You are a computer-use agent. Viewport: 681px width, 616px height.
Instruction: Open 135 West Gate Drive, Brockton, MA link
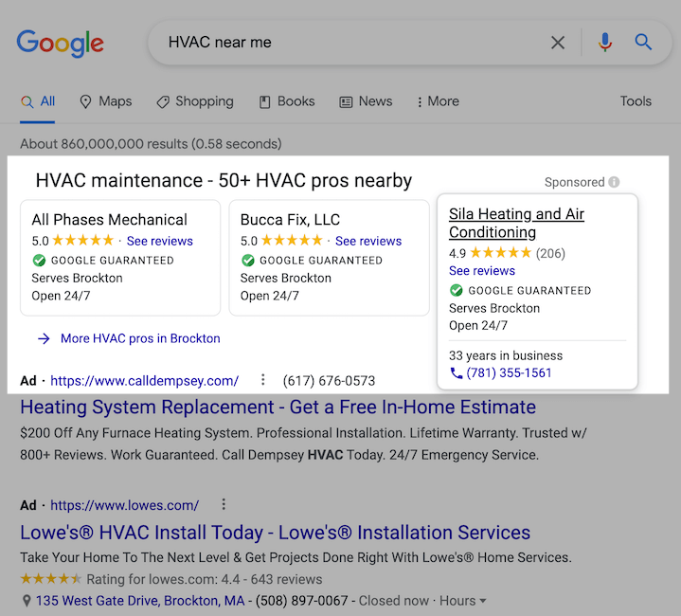(x=140, y=601)
